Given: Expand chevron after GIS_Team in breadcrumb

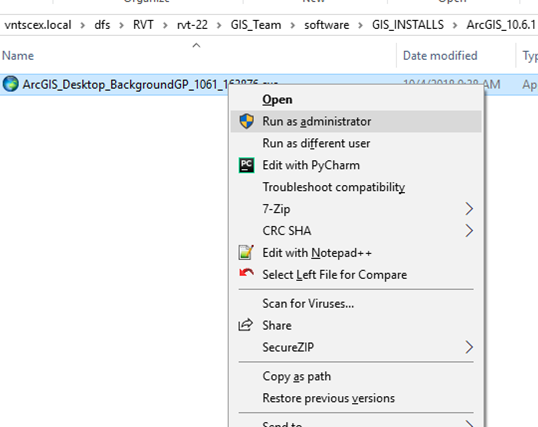Looking at the screenshot, I should 293,25.
